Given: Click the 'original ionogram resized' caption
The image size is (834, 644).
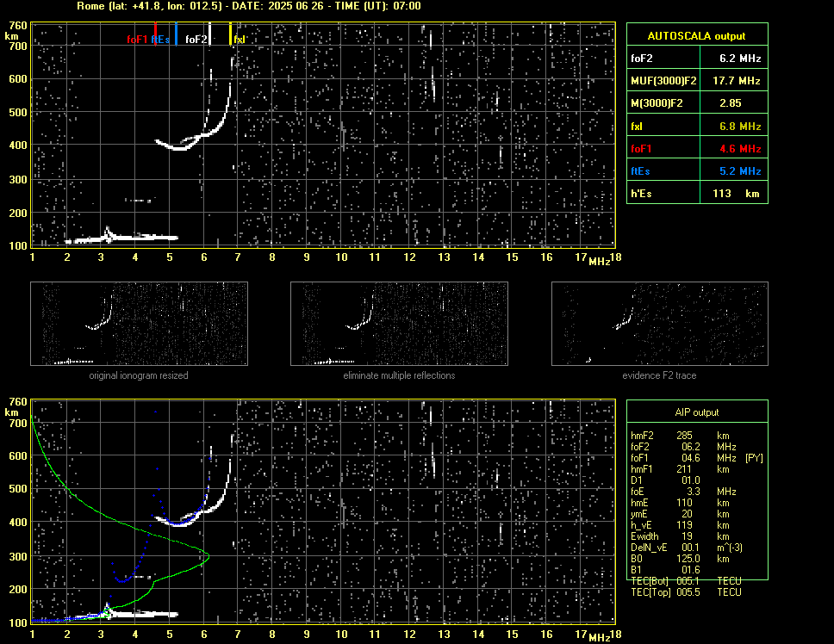Looking at the screenshot, I should point(139,375).
